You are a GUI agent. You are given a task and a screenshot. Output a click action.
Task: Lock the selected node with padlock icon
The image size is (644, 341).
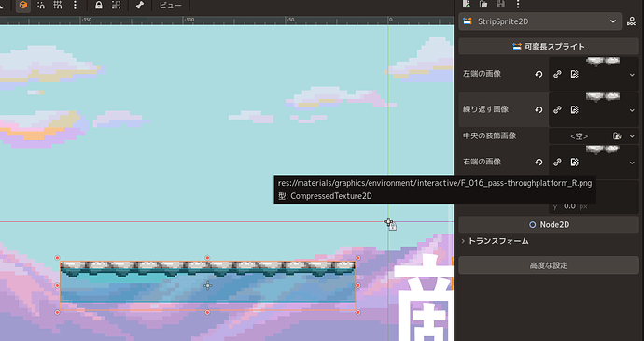pyautogui.click(x=99, y=6)
